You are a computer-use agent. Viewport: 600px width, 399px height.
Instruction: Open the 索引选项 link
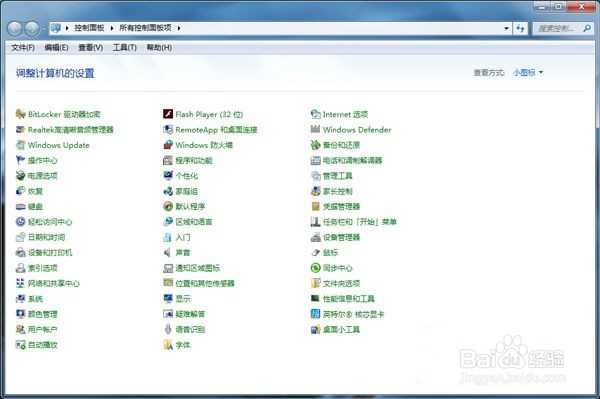coord(42,268)
